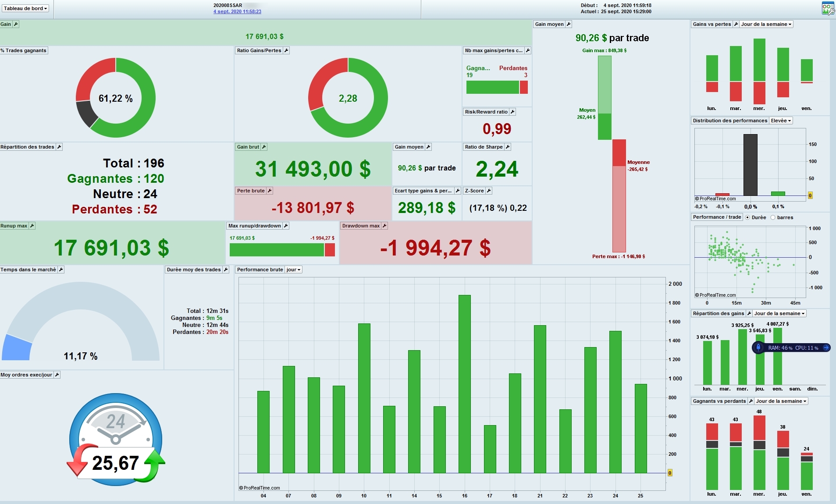Select the barres radio button
Screen dimensions: 836x504
pos(773,217)
